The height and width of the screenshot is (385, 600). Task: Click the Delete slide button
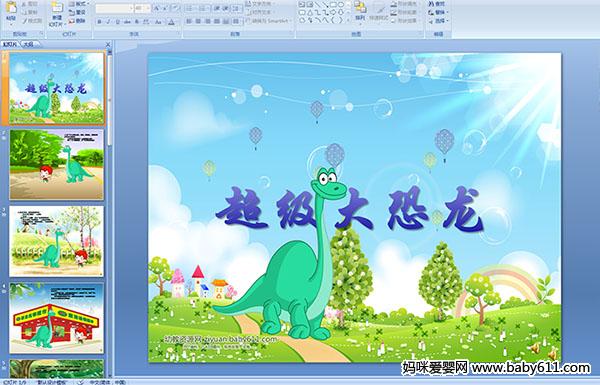pyautogui.click(x=77, y=21)
